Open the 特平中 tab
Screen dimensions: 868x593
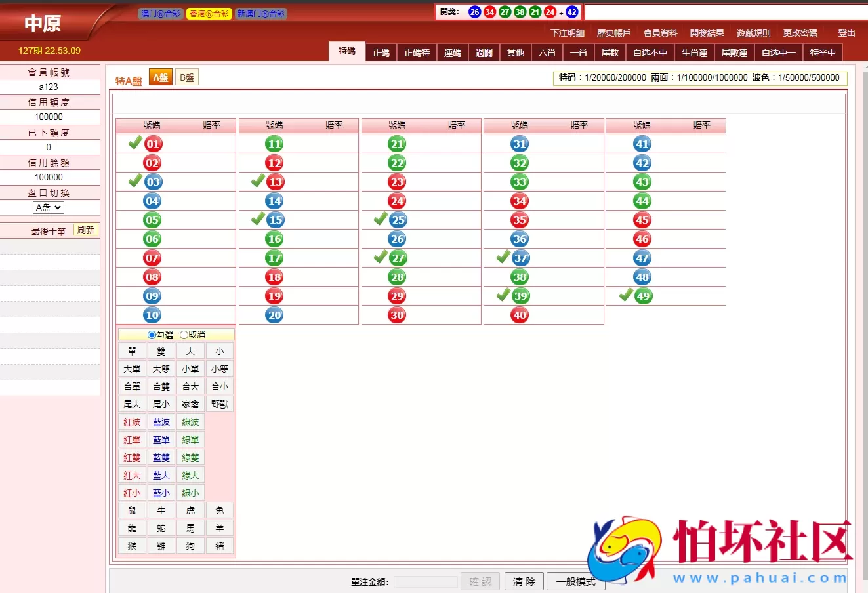pos(823,52)
